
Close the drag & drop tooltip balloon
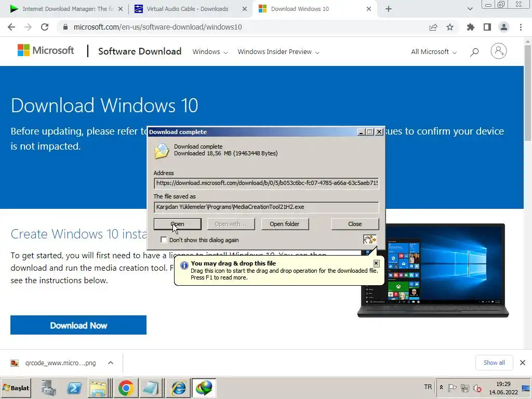(376, 263)
